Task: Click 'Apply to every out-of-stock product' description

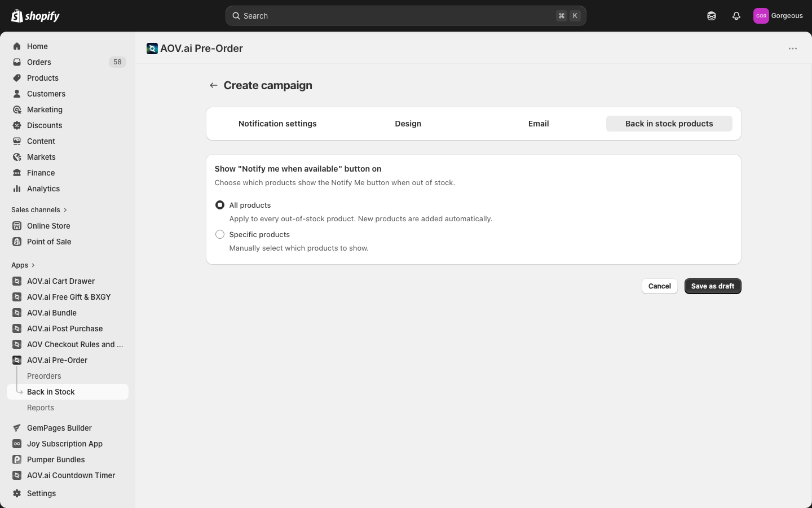Action: pyautogui.click(x=361, y=218)
